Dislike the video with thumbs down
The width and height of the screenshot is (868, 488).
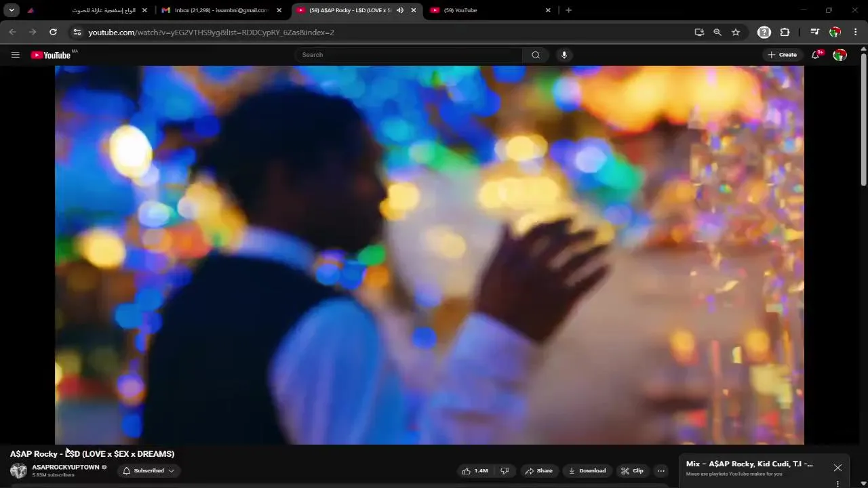click(x=505, y=470)
